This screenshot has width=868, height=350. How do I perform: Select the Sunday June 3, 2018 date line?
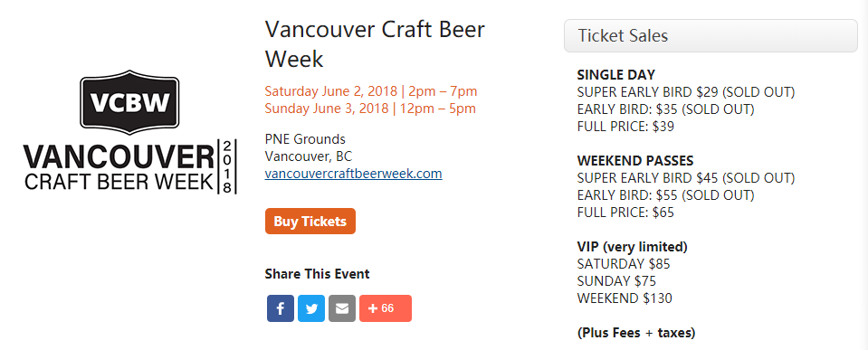[370, 108]
